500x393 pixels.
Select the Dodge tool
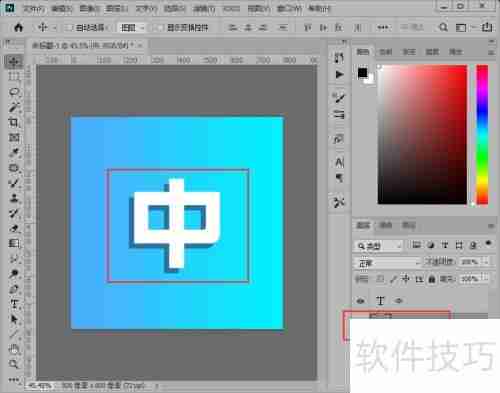[x=14, y=274]
